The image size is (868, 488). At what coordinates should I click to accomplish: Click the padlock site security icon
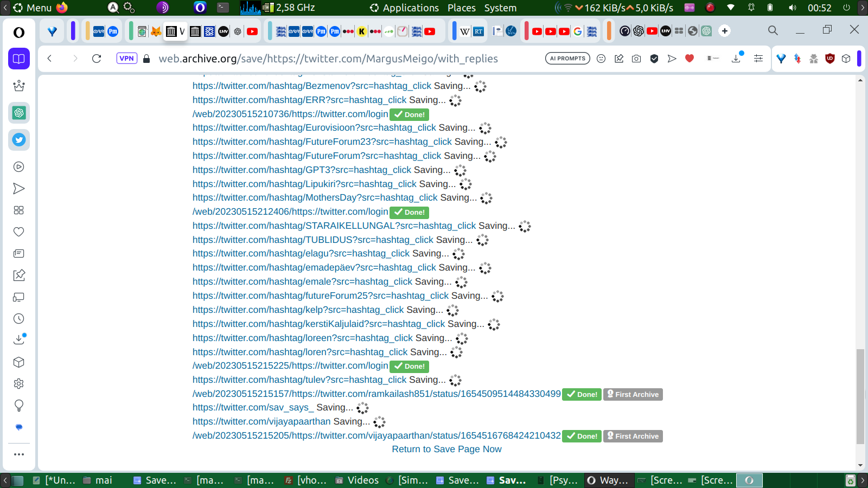pos(146,59)
